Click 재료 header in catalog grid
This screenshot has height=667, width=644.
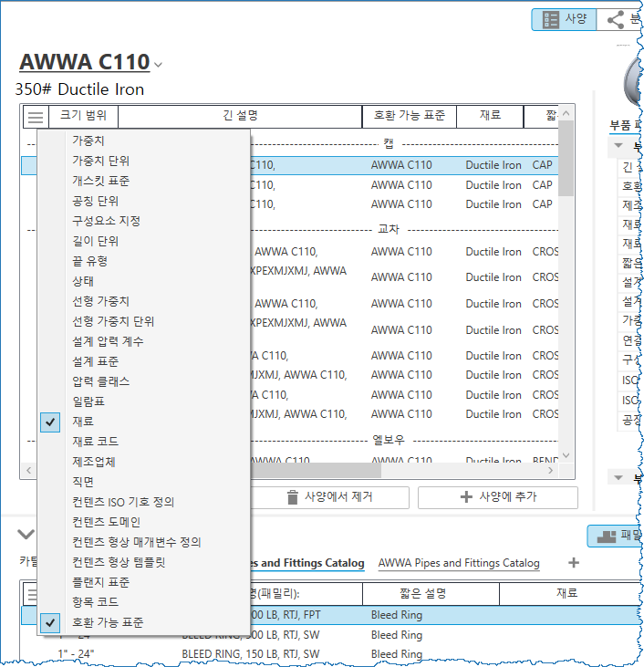567,594
